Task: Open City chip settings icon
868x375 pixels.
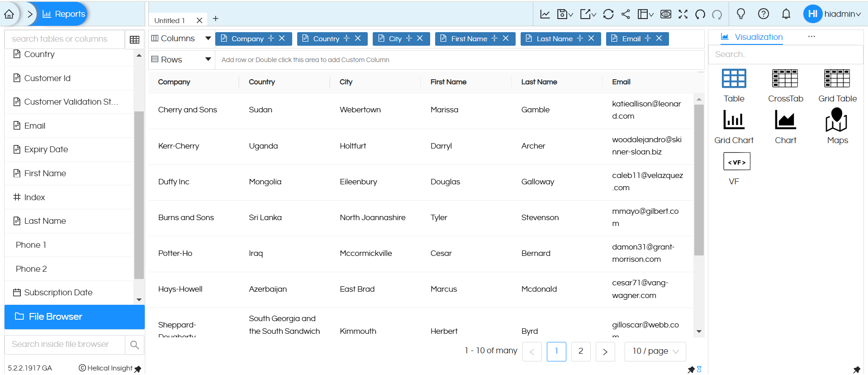Action: [x=409, y=38]
